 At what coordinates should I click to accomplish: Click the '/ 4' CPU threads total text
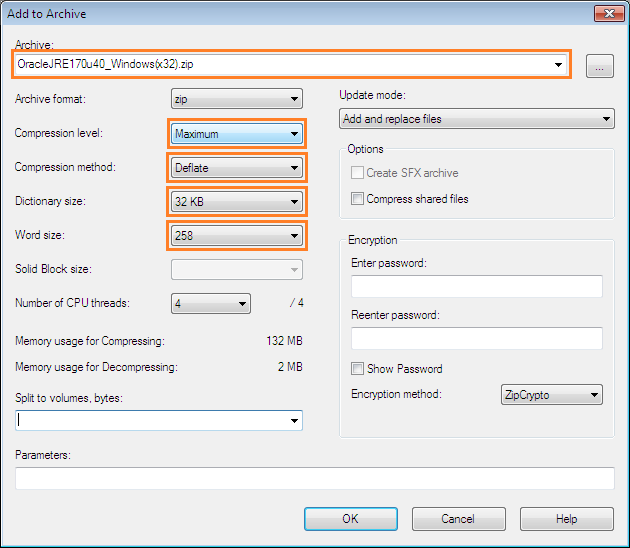[x=297, y=303]
